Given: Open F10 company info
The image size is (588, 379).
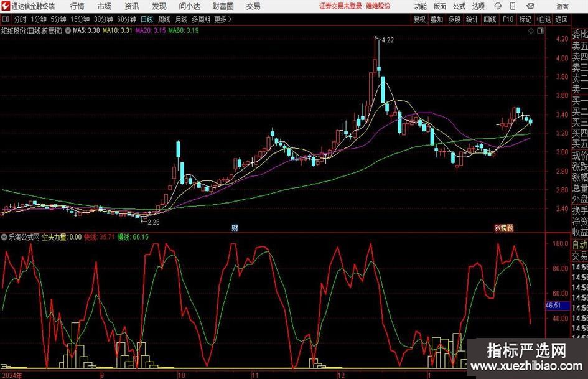Looking at the screenshot, I should coord(508,19).
